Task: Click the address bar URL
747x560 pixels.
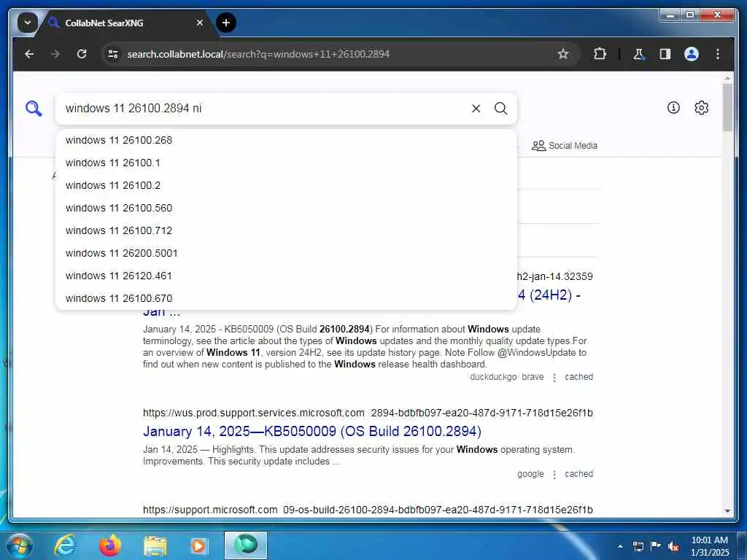Action: pos(258,54)
